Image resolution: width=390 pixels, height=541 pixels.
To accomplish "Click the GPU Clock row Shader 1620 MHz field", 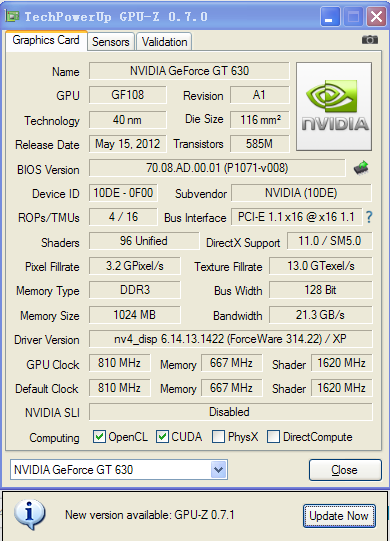I will (342, 363).
